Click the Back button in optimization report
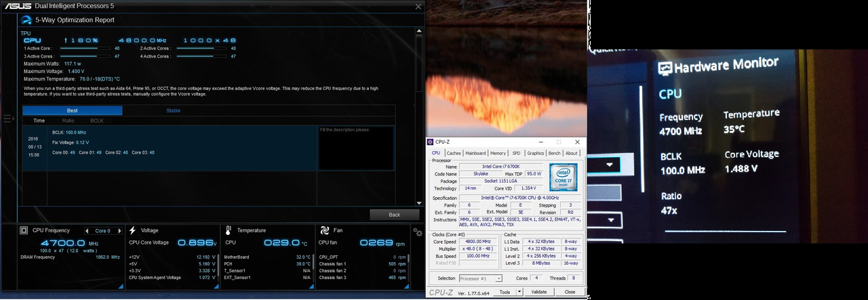This screenshot has height=300, width=868. pyautogui.click(x=395, y=215)
